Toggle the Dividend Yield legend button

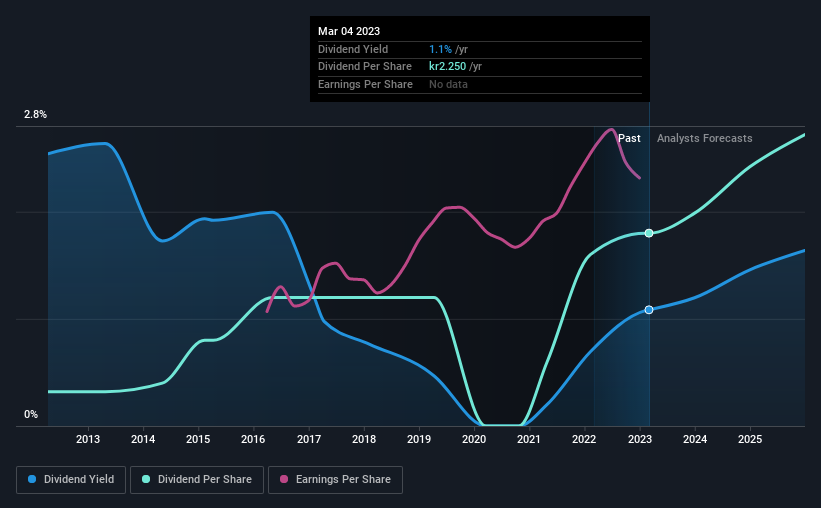(x=71, y=480)
